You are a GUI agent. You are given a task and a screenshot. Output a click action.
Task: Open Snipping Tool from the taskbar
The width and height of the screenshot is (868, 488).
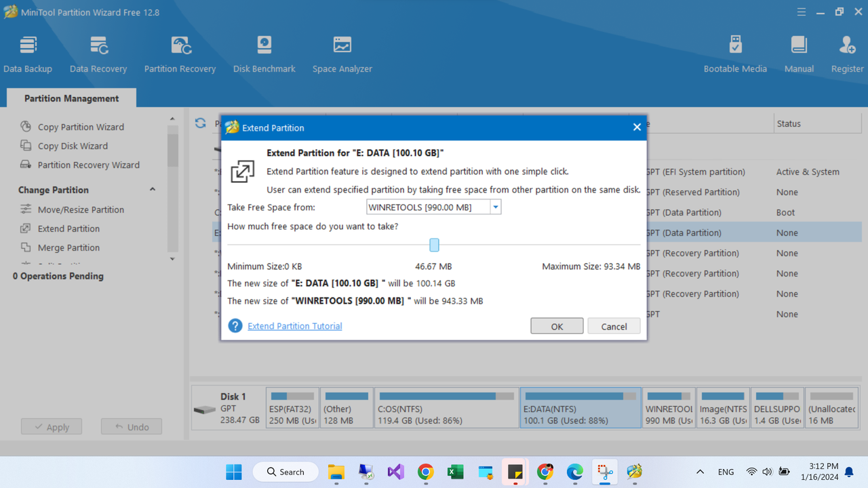coord(605,472)
